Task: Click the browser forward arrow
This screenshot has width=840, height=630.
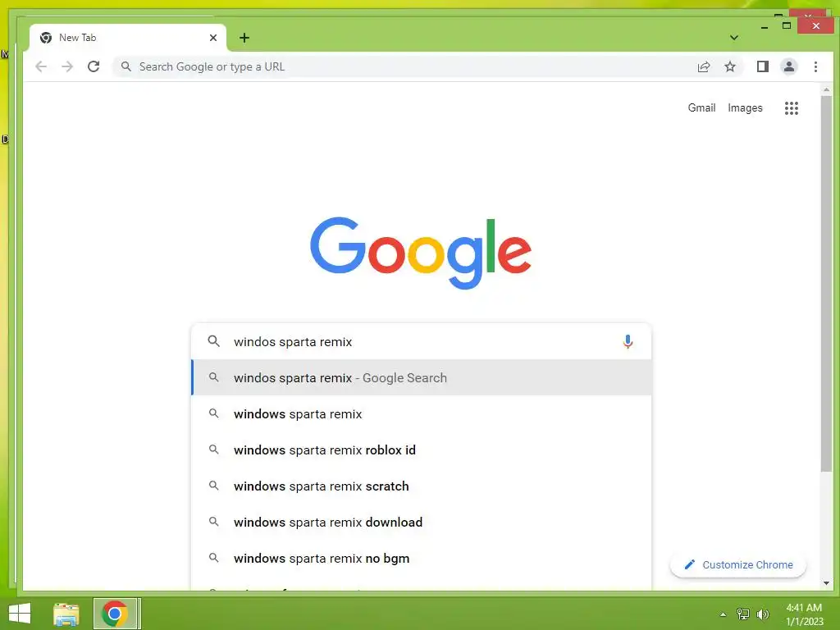Action: pos(67,66)
